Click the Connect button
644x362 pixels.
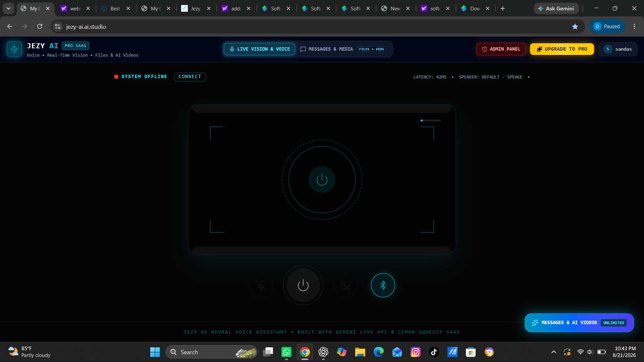tap(190, 77)
